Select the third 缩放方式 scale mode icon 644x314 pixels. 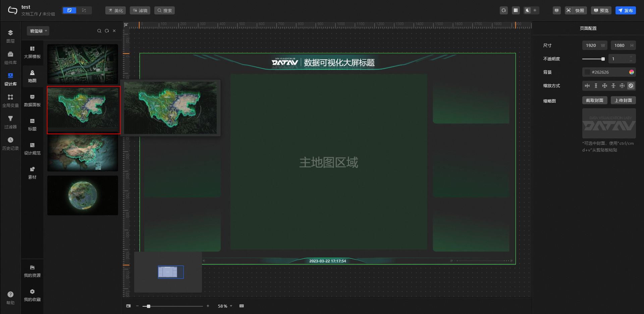605,86
